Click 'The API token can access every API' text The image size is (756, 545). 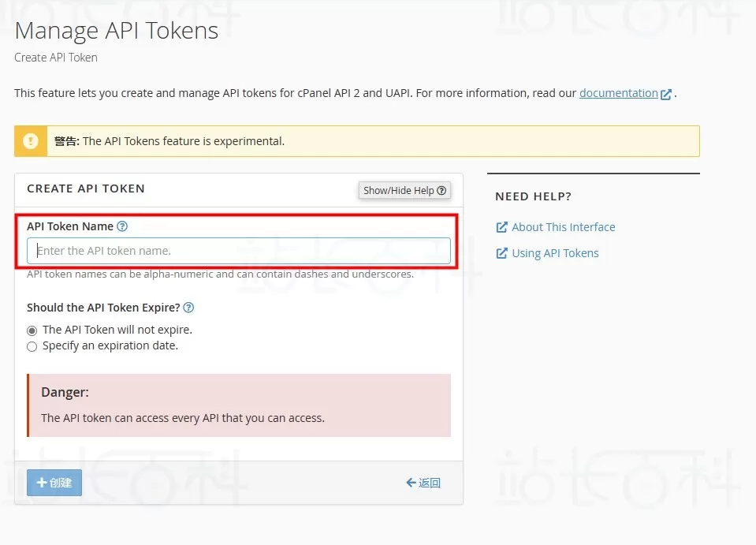(x=183, y=418)
